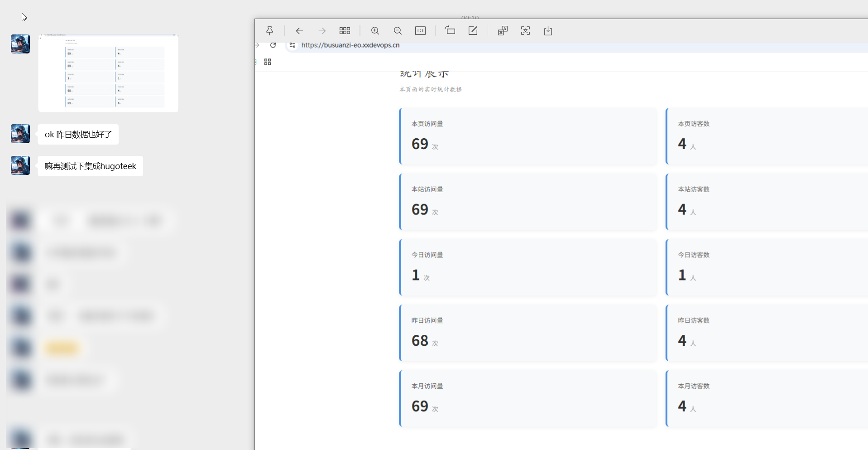
Task: Translate the image text
Action: 503,31
